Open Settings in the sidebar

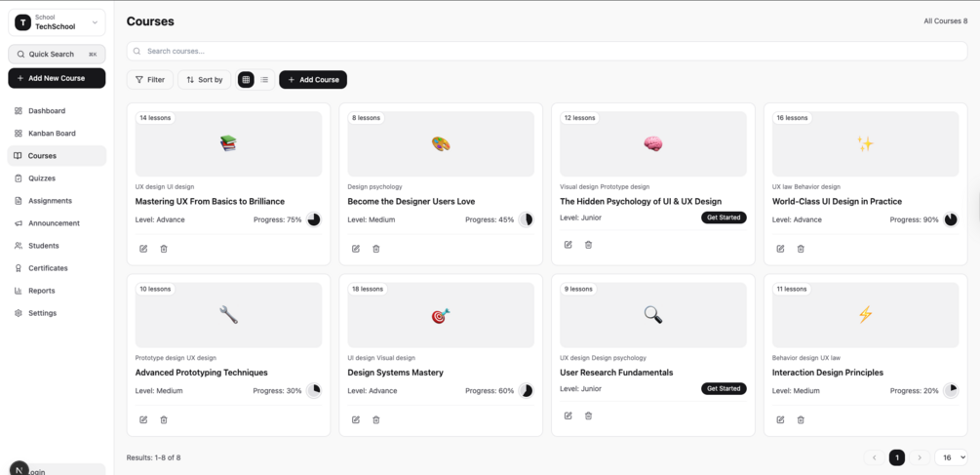tap(57, 313)
